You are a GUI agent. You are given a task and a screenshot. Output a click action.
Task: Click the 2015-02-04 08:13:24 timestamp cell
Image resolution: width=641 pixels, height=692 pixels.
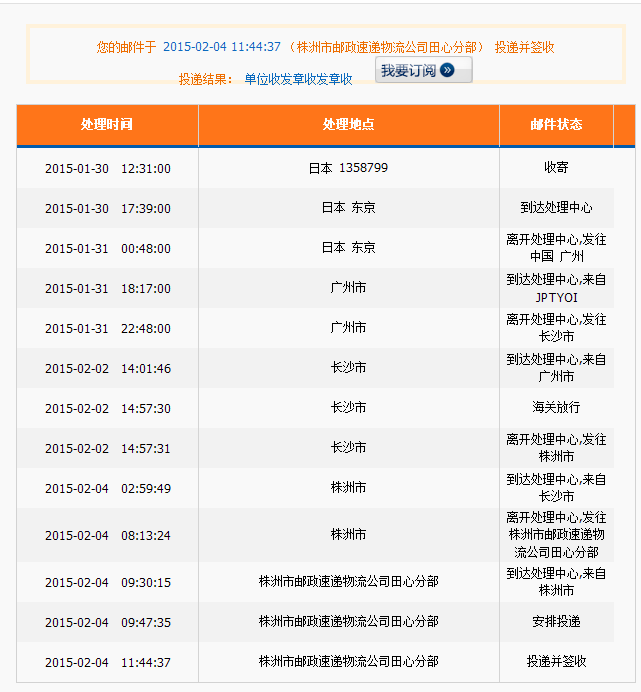coord(107,536)
